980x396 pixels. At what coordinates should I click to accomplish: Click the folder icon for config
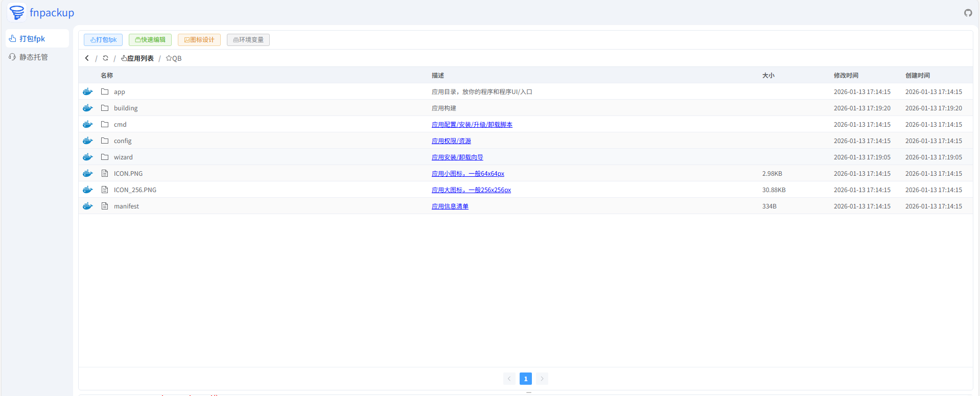(105, 141)
